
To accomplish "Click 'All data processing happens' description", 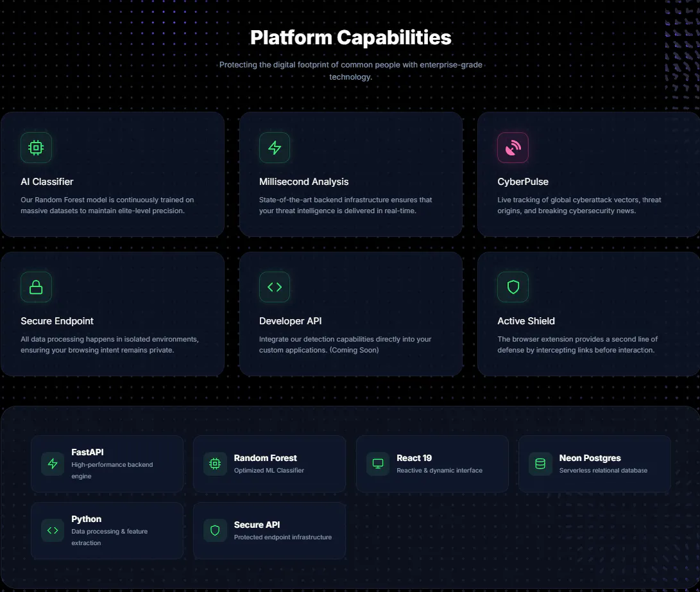I will [x=109, y=344].
